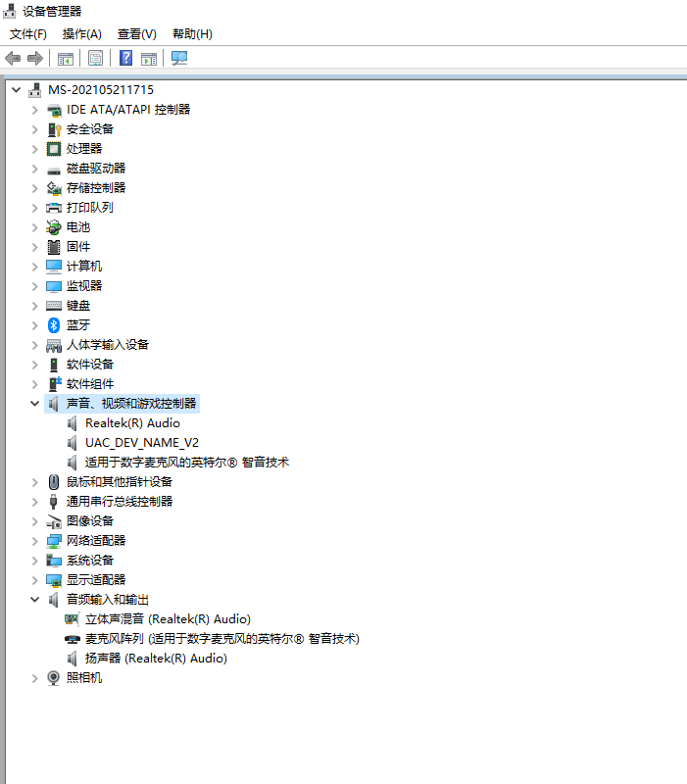
Task: Click the 系统设备 folder icon
Action: [x=54, y=561]
